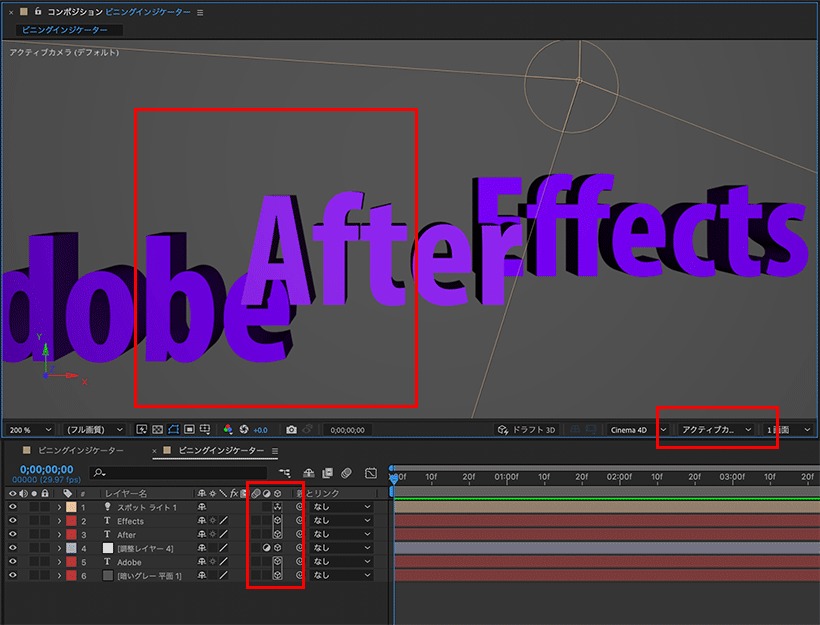820x625 pixels.
Task: Click the ドラフト 3D button
Action: (526, 429)
